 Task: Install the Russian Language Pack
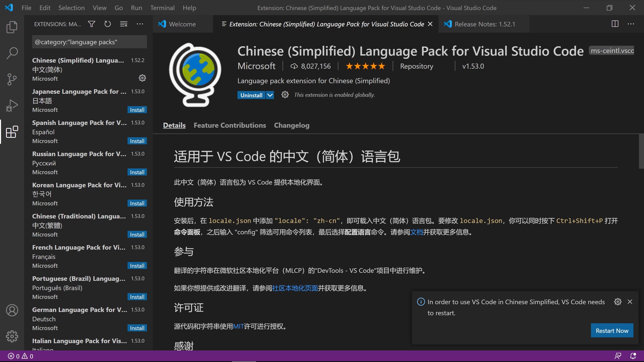(x=137, y=172)
